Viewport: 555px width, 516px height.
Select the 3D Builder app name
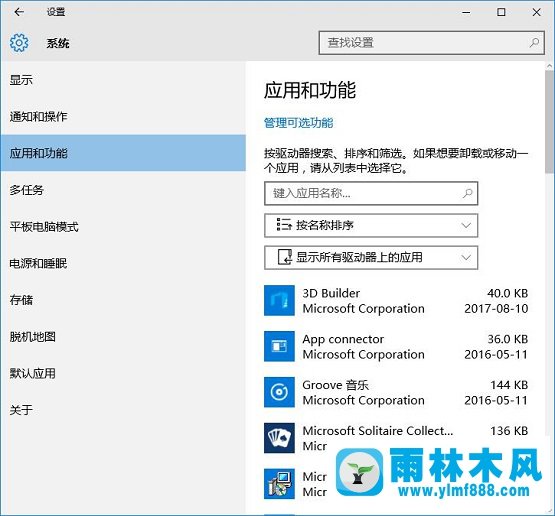331,293
